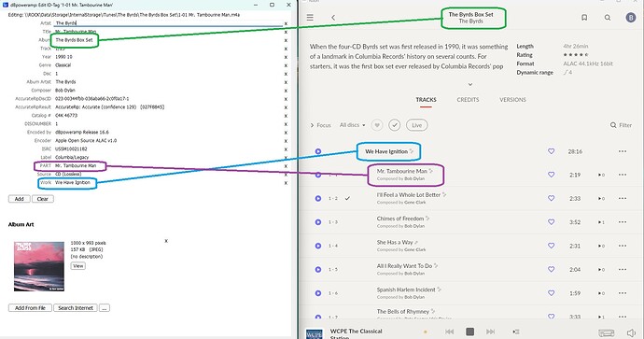Open the audio zone device icon
Viewport: 644px width, 339px height.
607,332
